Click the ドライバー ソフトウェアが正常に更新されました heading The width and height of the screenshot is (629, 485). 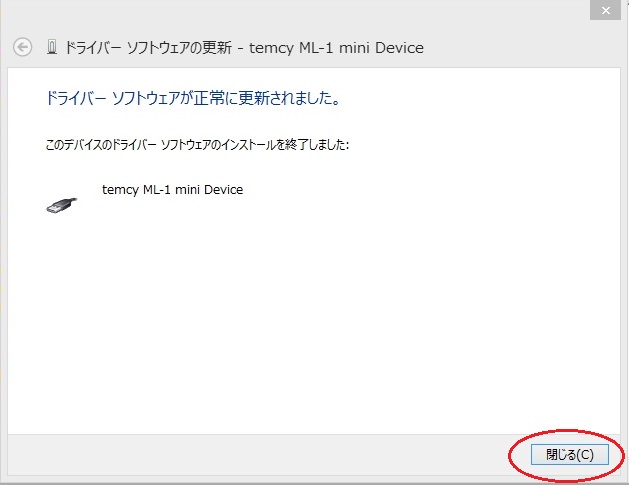click(193, 98)
